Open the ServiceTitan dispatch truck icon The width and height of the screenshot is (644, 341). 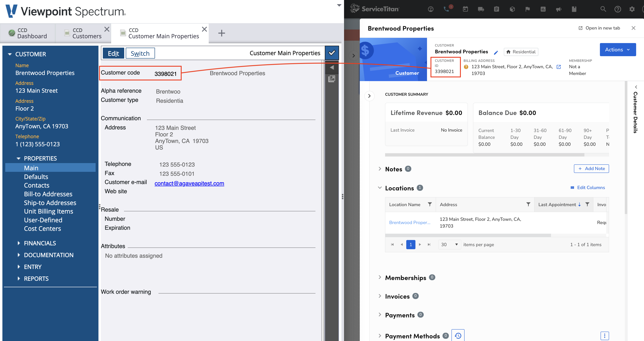pos(481,9)
